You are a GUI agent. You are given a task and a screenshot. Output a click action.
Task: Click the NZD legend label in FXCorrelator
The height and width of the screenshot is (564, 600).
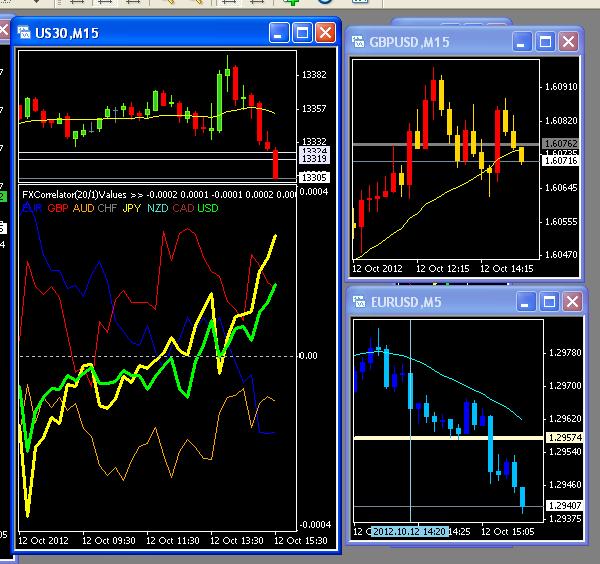coord(158,208)
